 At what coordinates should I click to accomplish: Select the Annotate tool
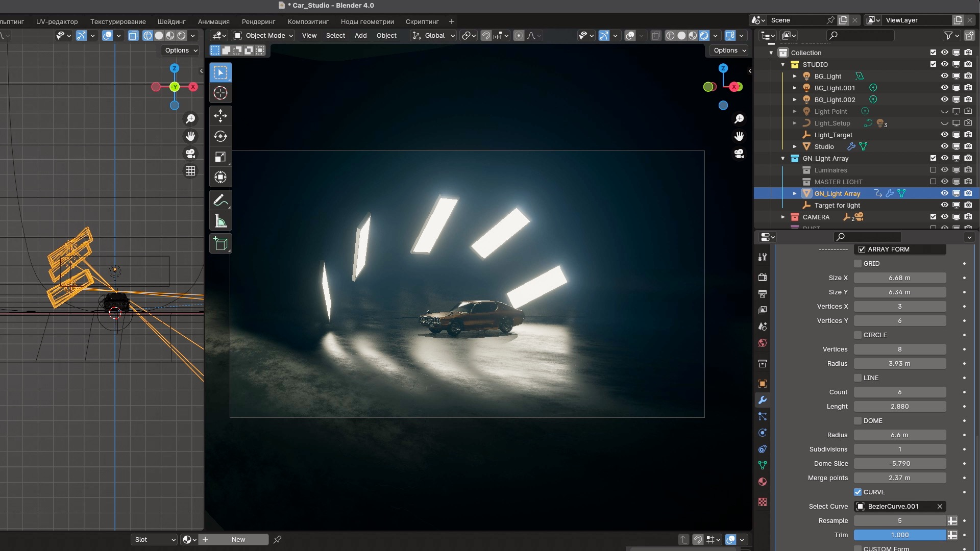[220, 201]
